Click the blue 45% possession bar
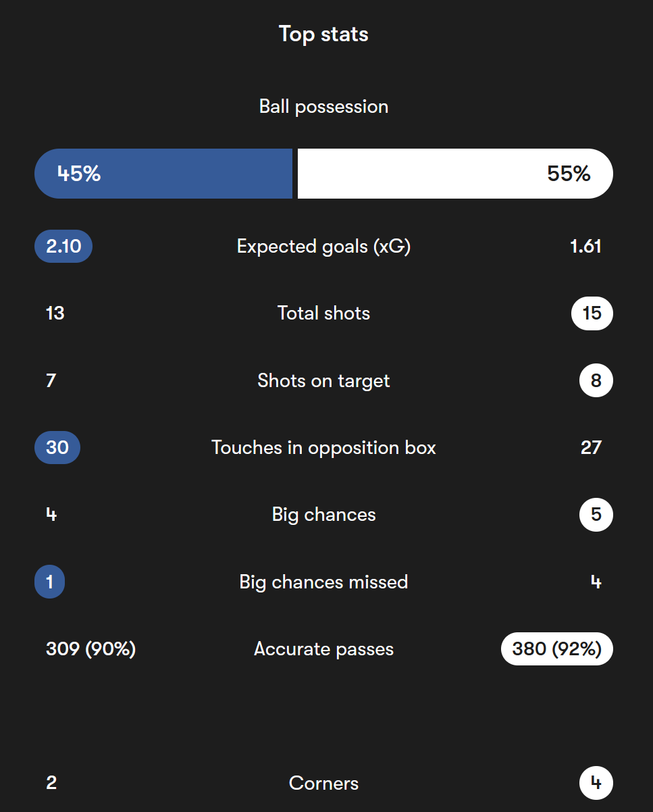 [x=163, y=174]
